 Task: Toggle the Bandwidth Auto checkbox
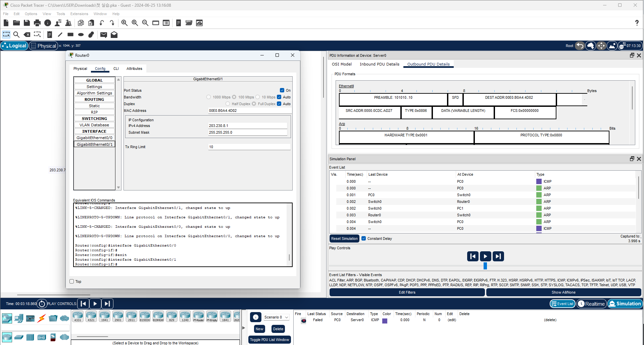(279, 97)
